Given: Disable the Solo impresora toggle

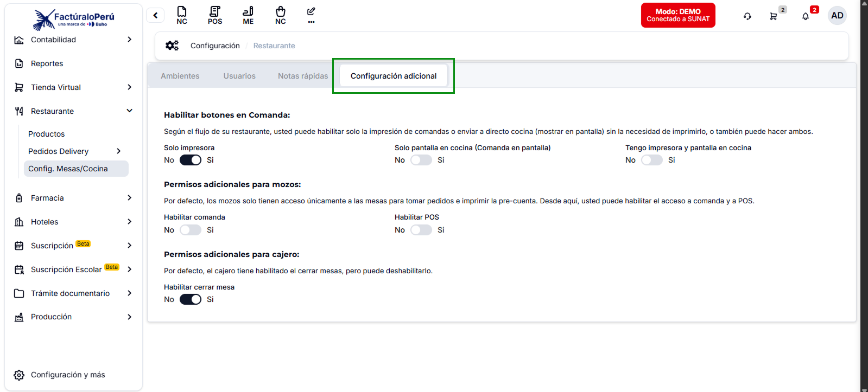Looking at the screenshot, I should (x=191, y=160).
